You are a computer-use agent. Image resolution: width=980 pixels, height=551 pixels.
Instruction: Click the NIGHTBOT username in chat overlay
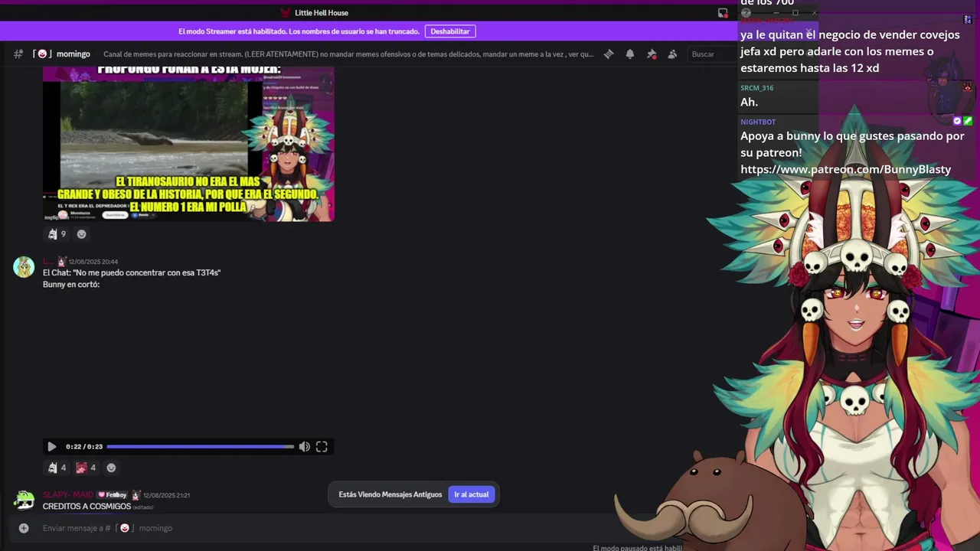click(x=758, y=122)
